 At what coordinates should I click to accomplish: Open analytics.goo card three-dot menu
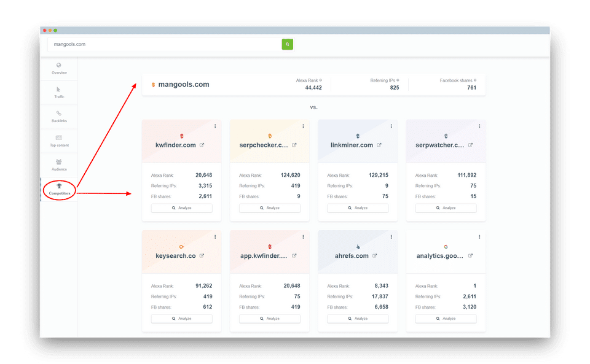coord(479,237)
